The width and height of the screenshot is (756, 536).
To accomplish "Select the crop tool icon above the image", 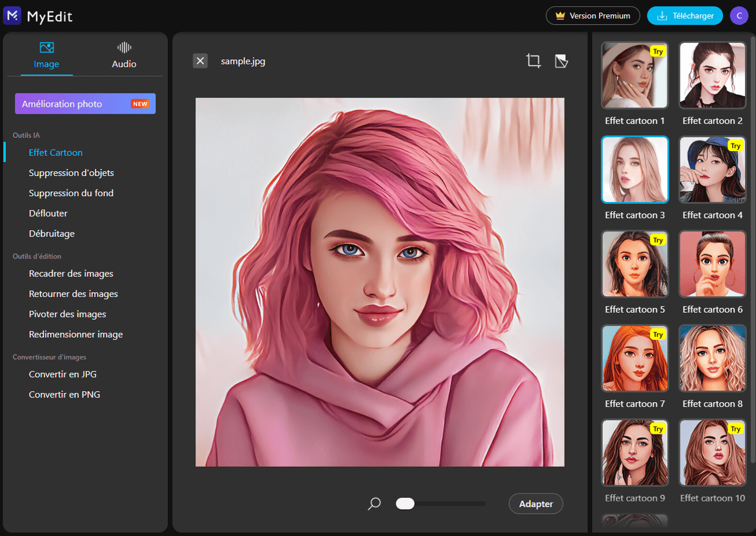I will coord(533,60).
